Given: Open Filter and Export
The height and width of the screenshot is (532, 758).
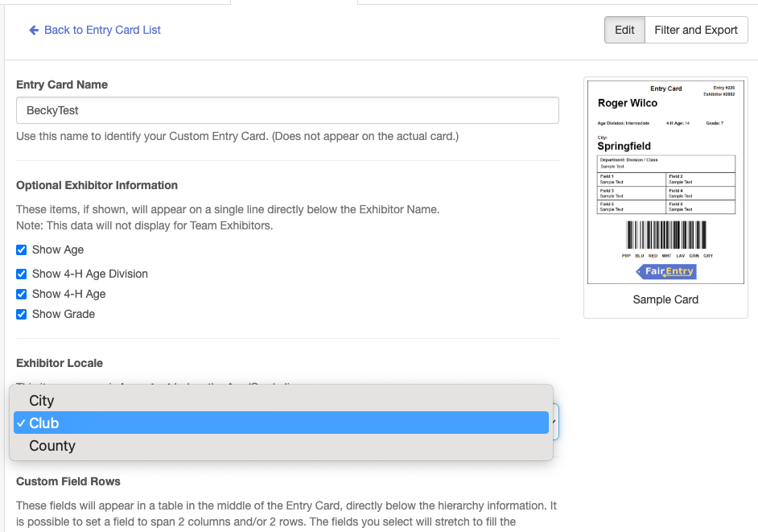Looking at the screenshot, I should tap(695, 30).
